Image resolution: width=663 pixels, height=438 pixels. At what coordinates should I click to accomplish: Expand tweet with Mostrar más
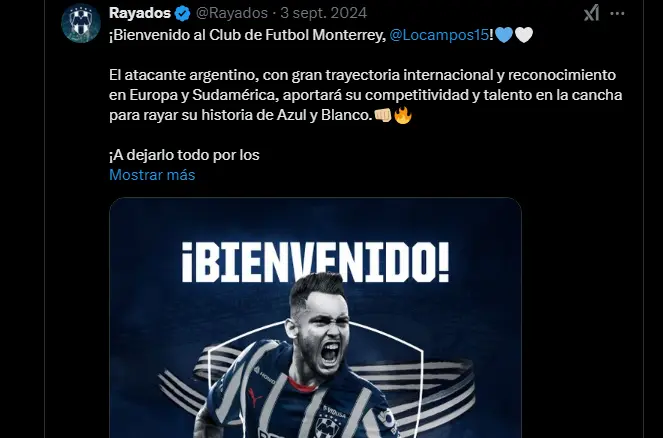pos(152,175)
